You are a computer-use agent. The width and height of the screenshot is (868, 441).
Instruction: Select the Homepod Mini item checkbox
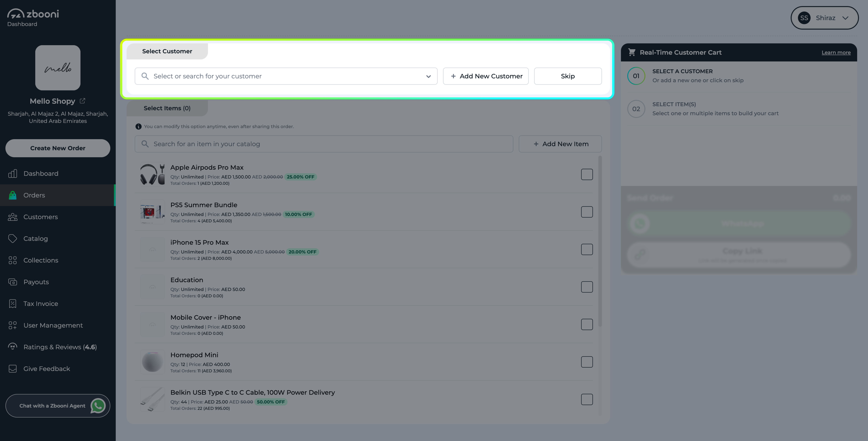click(x=587, y=362)
